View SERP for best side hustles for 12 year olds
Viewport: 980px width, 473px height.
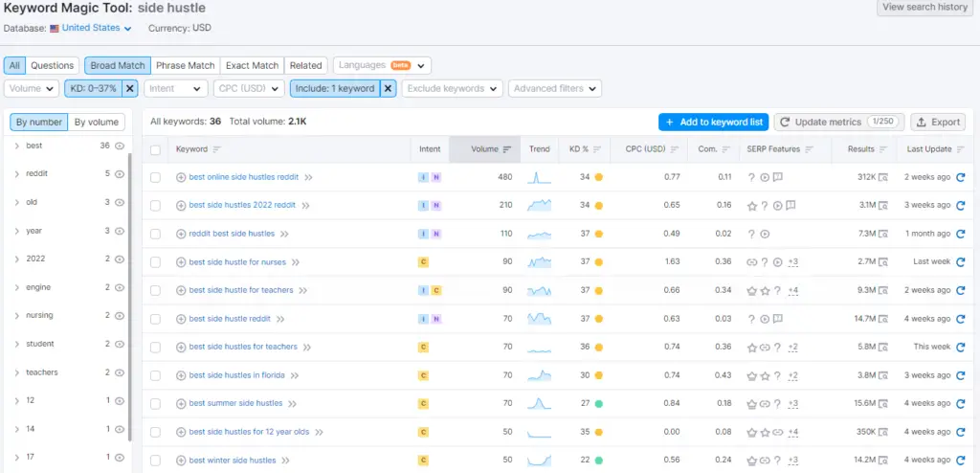coord(883,432)
